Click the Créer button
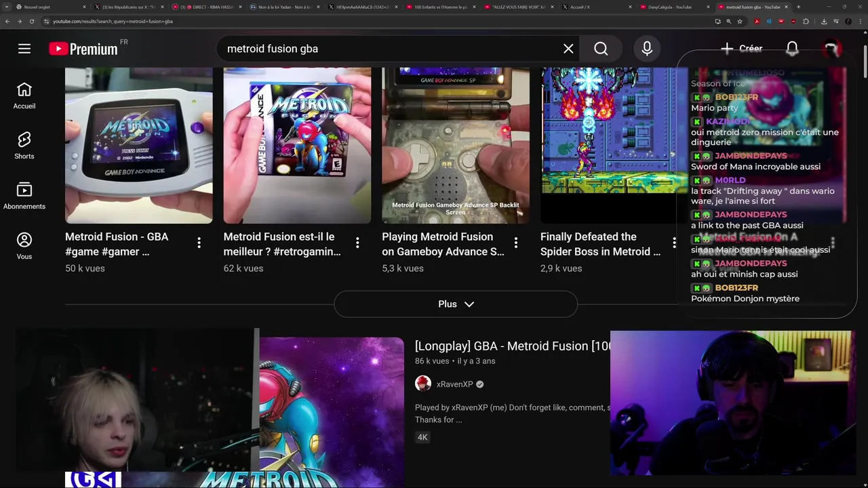The width and height of the screenshot is (868, 488). click(x=741, y=49)
